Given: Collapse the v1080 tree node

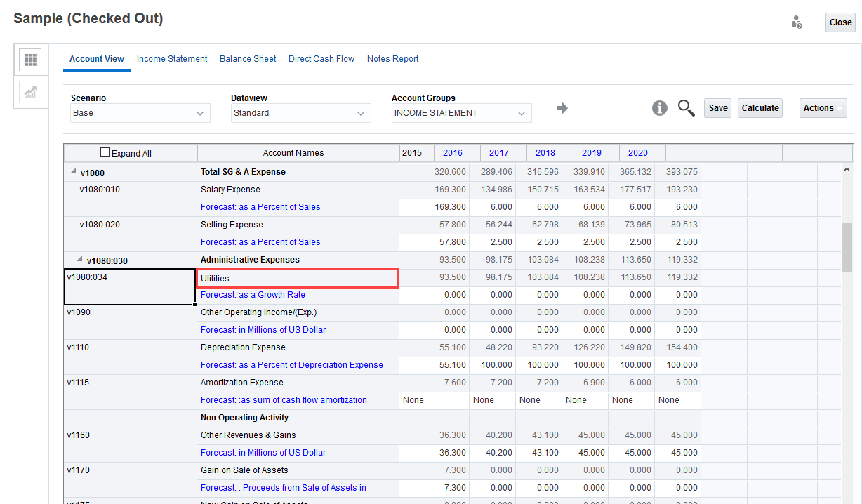Looking at the screenshot, I should tap(73, 172).
